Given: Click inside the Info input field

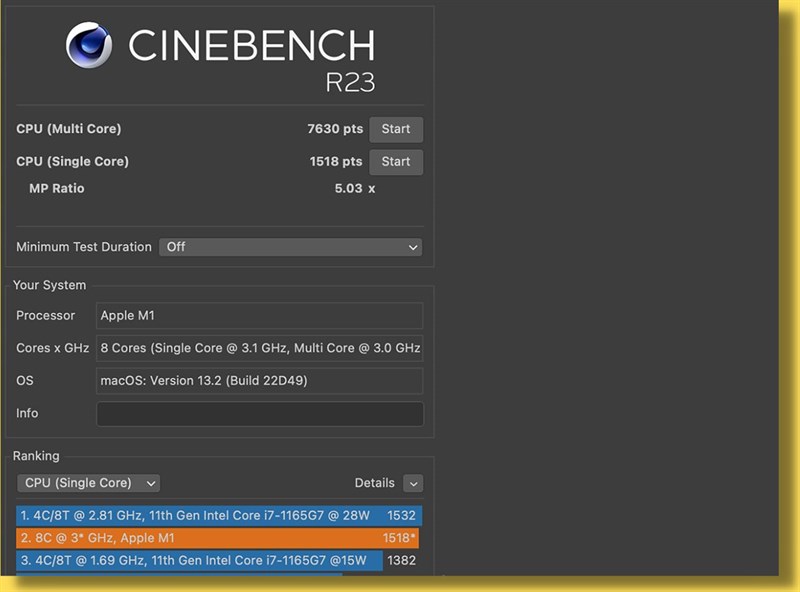Looking at the screenshot, I should pyautogui.click(x=259, y=414).
